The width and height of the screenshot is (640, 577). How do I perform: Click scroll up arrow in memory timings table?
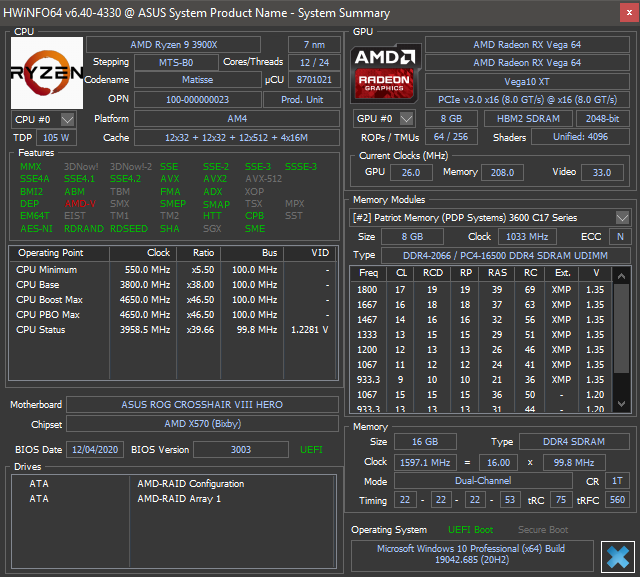621,276
